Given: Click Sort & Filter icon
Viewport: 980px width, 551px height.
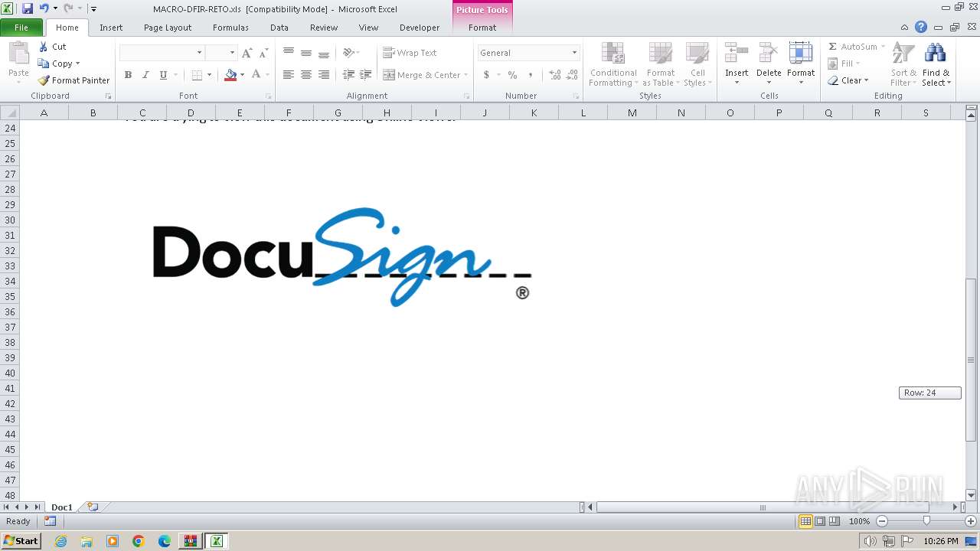Looking at the screenshot, I should 903,54.
